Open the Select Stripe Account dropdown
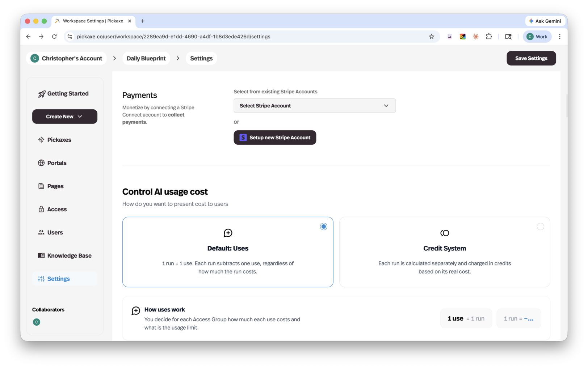588x368 pixels. [314, 105]
